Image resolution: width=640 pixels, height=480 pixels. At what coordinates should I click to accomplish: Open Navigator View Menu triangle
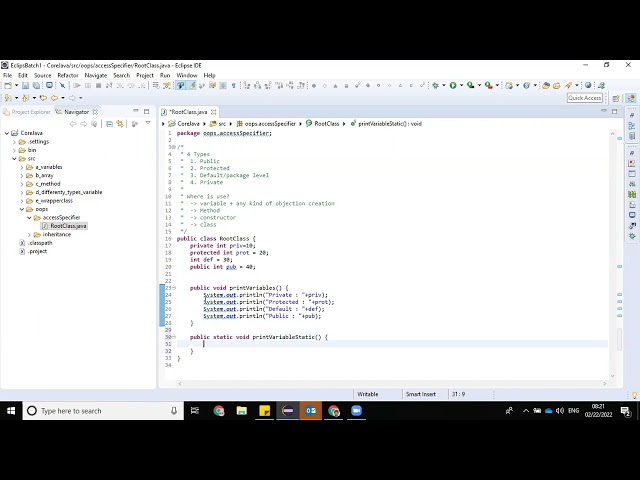tap(148, 123)
